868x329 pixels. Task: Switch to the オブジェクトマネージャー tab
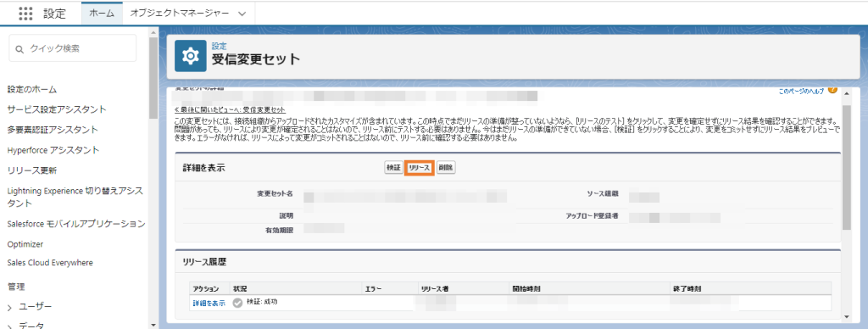(180, 14)
